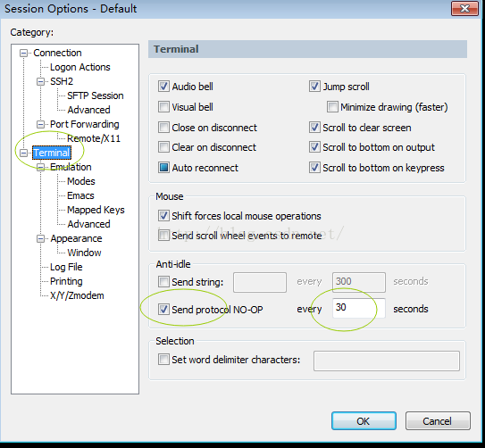Enable Send scroll wheel events to remote

pyautogui.click(x=163, y=236)
